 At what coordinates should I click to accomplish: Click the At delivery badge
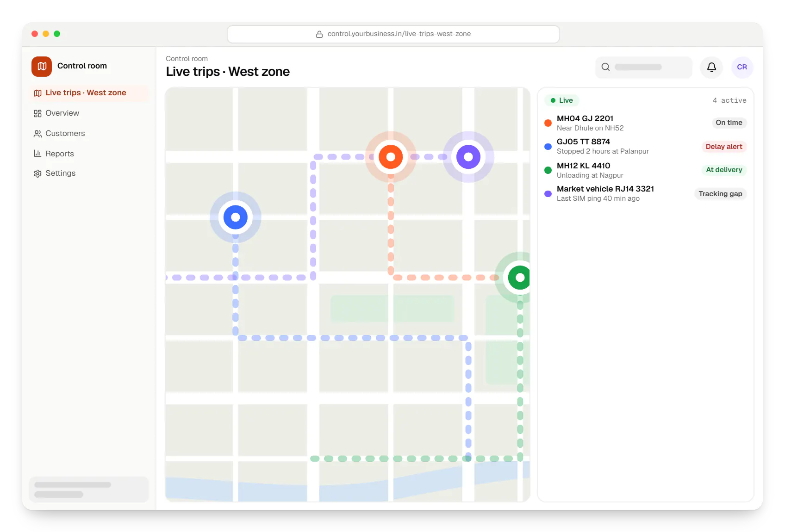pos(723,170)
